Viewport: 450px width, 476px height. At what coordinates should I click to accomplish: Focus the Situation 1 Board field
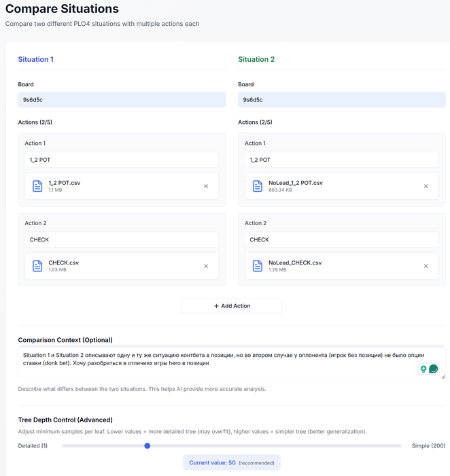tap(122, 100)
